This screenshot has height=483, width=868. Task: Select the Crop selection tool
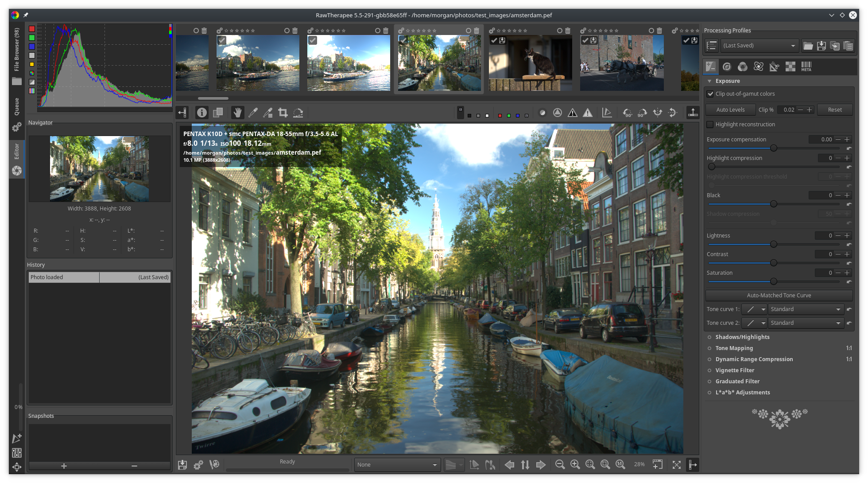[283, 113]
